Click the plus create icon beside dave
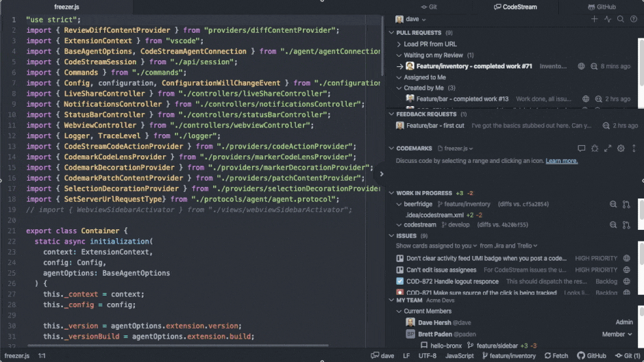Viewport: 644px width, 362px height. (594, 19)
